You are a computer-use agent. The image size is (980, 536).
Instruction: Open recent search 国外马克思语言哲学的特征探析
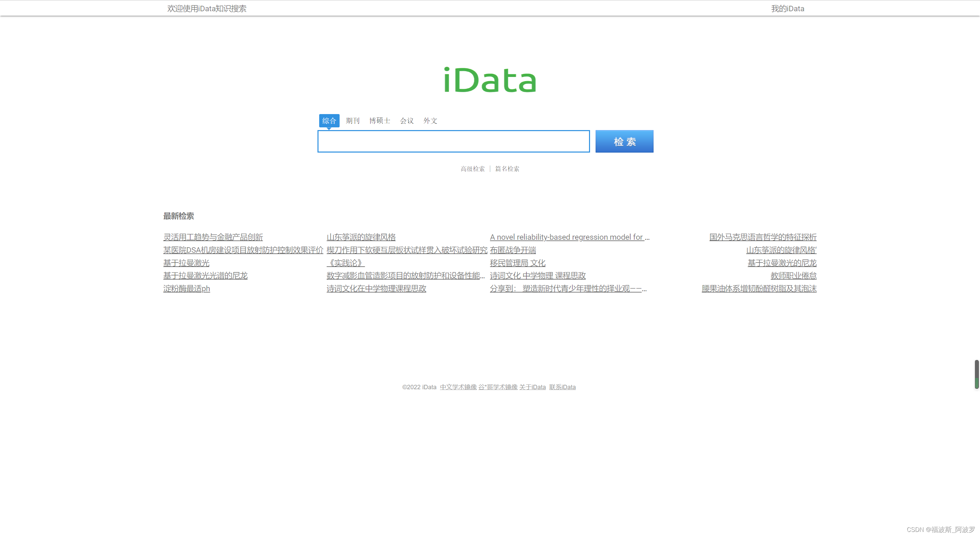point(763,237)
